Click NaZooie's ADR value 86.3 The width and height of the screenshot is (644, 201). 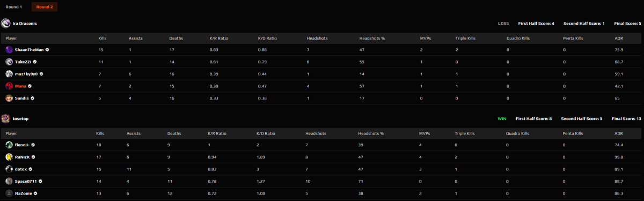coord(619,193)
